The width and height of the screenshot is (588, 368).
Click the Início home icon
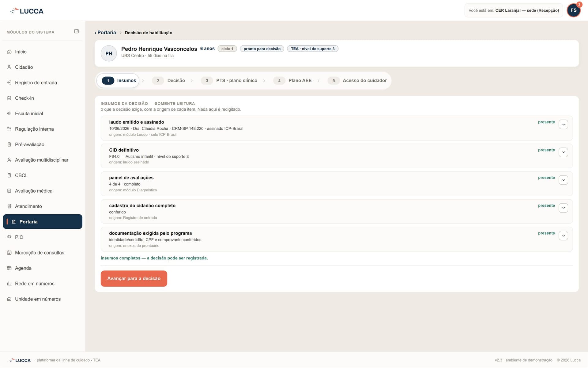[x=9, y=52]
